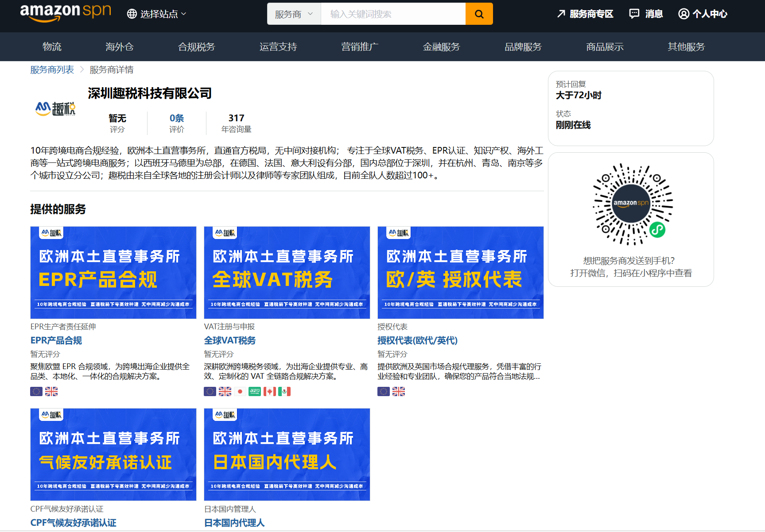
Task: Select the 合规税务 navigation menu
Action: [x=196, y=47]
